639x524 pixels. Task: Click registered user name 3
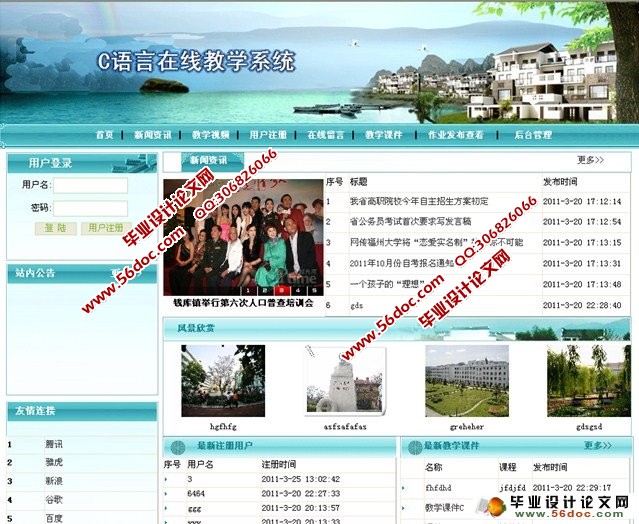pyautogui.click(x=190, y=479)
